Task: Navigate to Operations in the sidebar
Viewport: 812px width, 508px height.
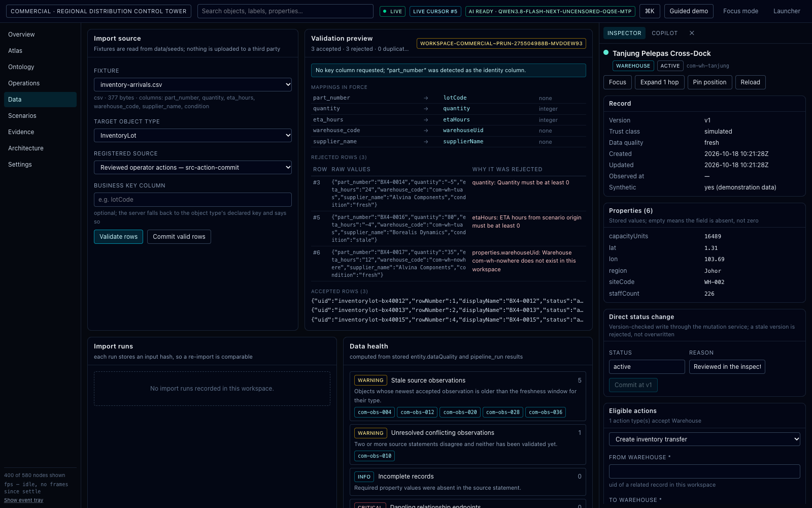Action: [x=40, y=83]
